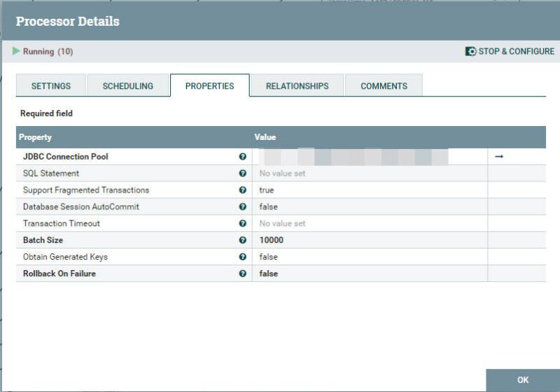Click SQL Statement 'No value set' cell
560x392 pixels.
370,173
